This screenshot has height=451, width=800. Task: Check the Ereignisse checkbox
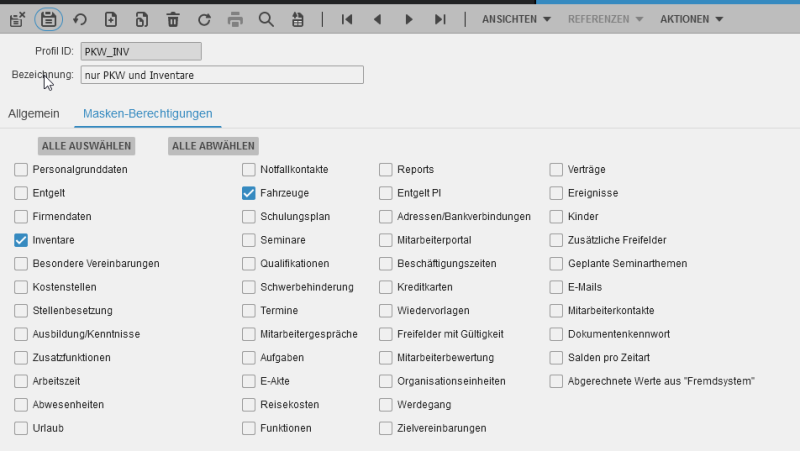pyautogui.click(x=556, y=193)
